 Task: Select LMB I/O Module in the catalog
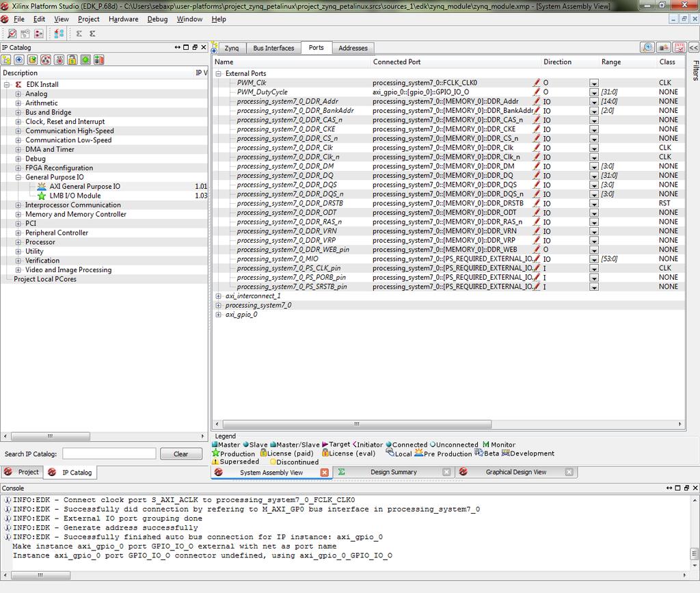point(75,196)
